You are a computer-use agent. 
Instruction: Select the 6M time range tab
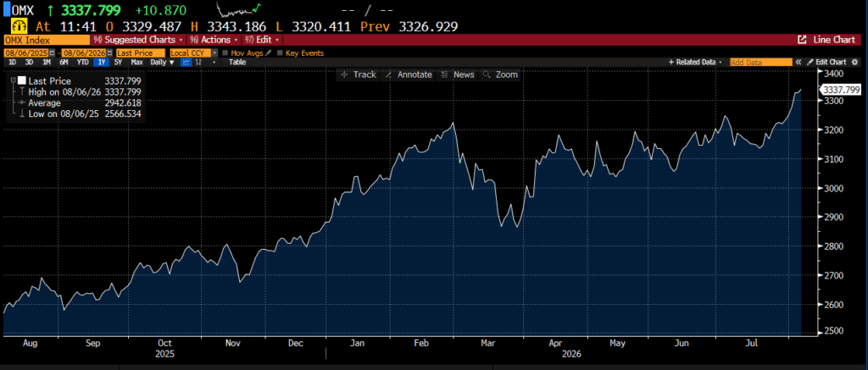[64, 62]
